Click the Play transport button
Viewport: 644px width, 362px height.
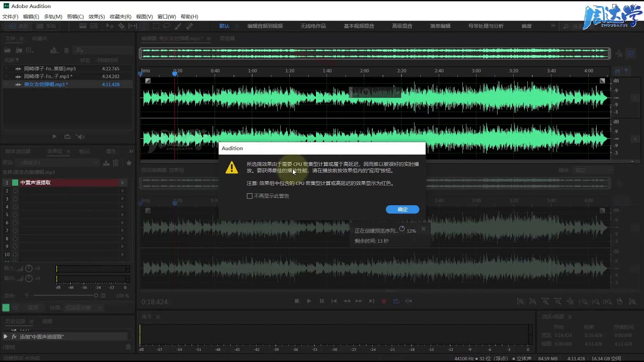(309, 301)
